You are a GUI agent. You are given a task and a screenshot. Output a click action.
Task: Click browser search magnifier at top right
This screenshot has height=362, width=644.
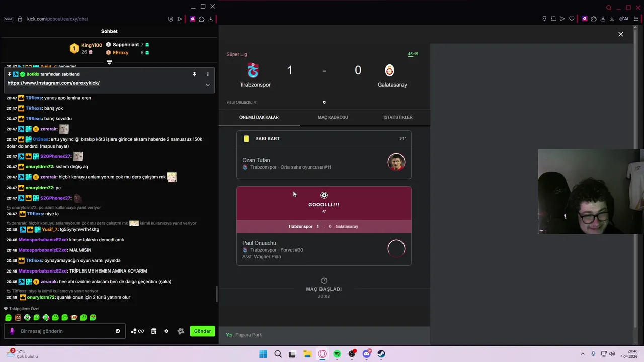[x=609, y=8]
